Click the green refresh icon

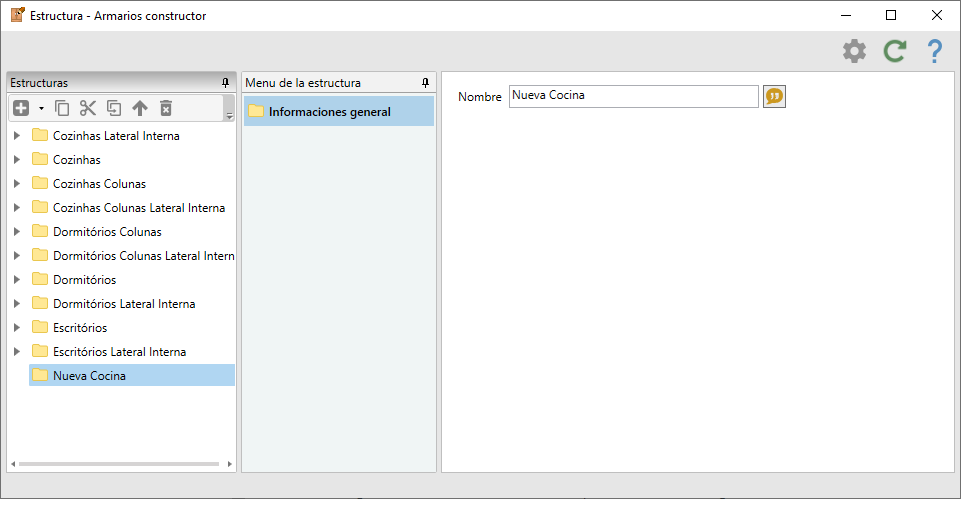895,52
